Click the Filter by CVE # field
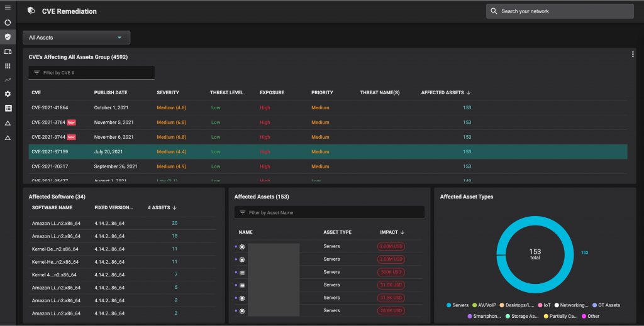This screenshot has width=644, height=326. [92, 73]
